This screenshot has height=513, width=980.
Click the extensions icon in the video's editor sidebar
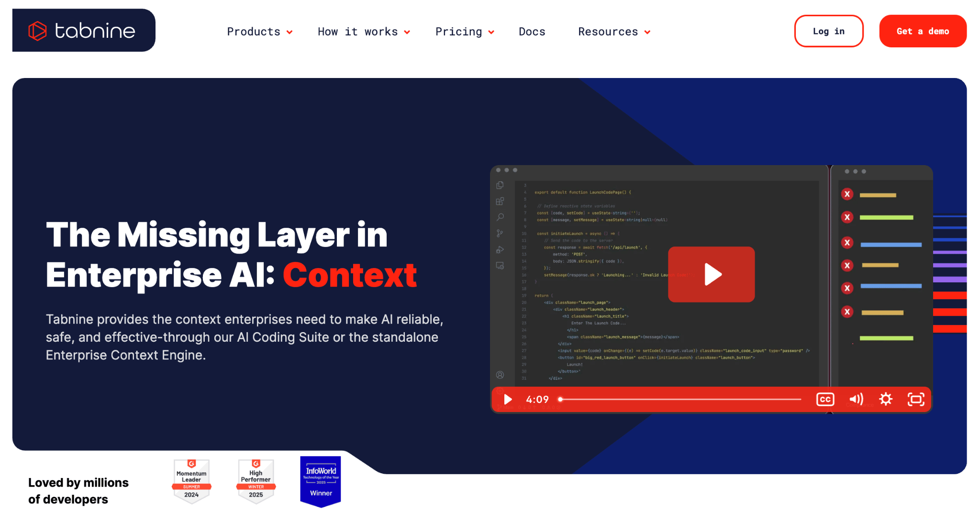click(500, 201)
